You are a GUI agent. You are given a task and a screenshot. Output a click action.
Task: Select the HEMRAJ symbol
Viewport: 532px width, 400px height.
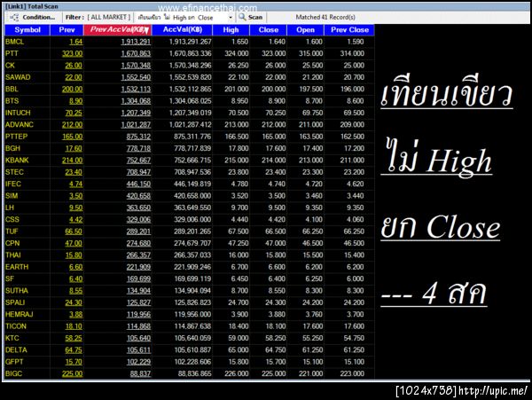(x=19, y=315)
